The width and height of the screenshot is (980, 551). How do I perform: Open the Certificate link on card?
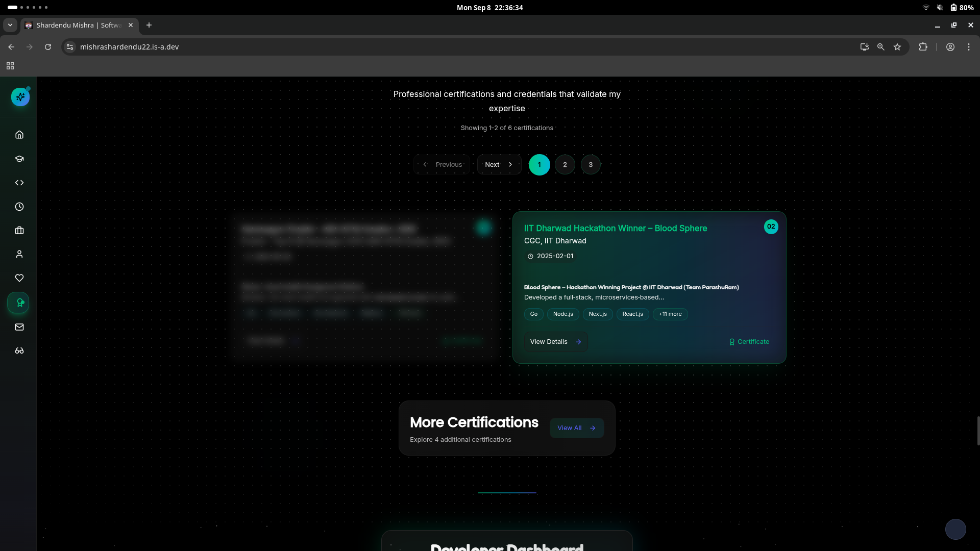click(x=749, y=342)
